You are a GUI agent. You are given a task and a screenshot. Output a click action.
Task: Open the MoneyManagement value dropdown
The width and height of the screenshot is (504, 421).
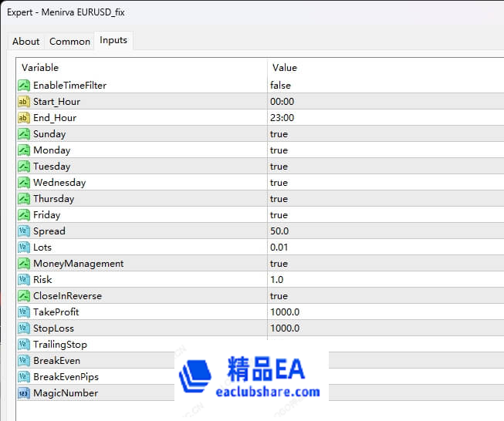pos(279,264)
